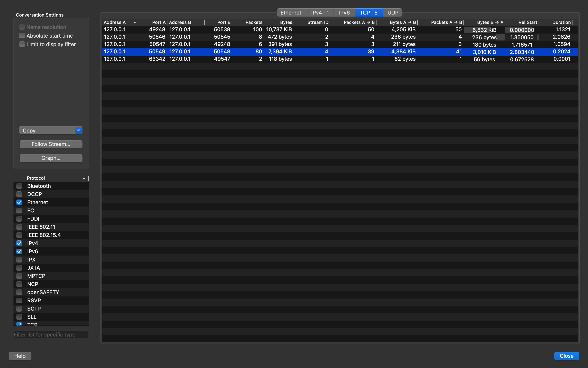Sort by Bytes column header

pyautogui.click(x=279, y=22)
